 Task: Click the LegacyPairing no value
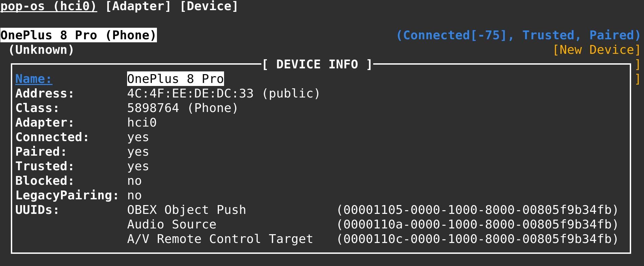tap(134, 196)
